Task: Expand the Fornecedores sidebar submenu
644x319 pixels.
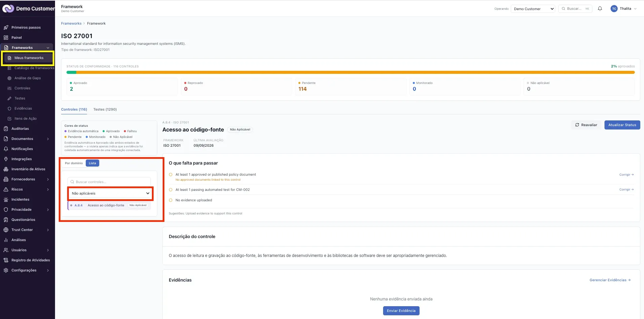Action: click(48, 179)
